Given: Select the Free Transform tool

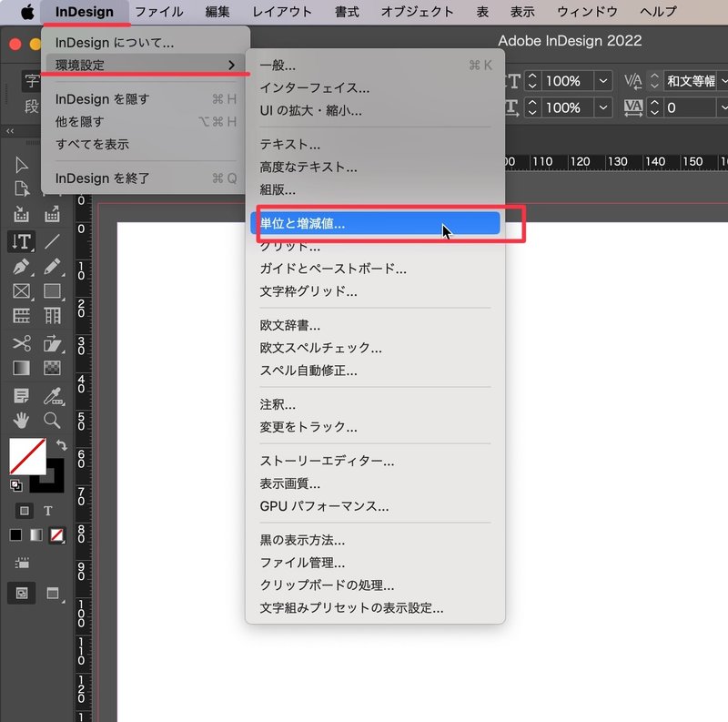Looking at the screenshot, I should pyautogui.click(x=52, y=344).
